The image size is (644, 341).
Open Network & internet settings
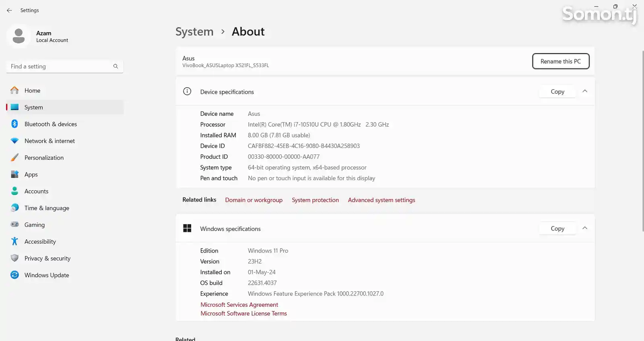click(65, 141)
